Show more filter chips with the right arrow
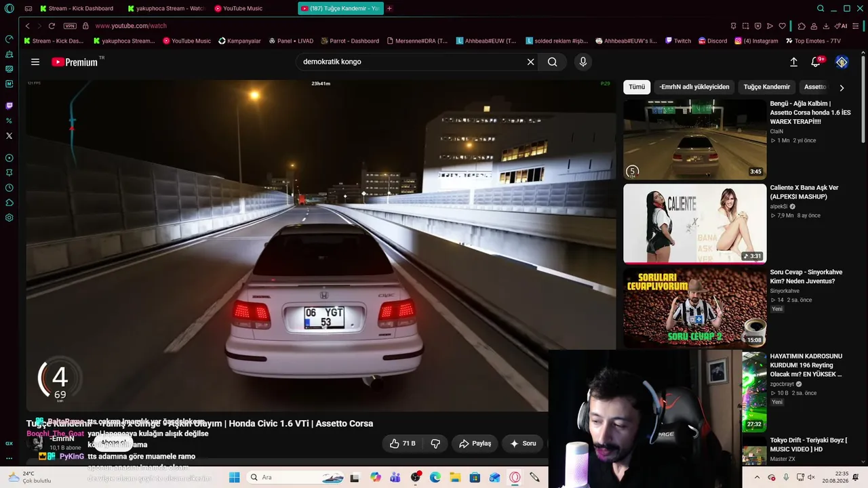 pyautogui.click(x=842, y=87)
